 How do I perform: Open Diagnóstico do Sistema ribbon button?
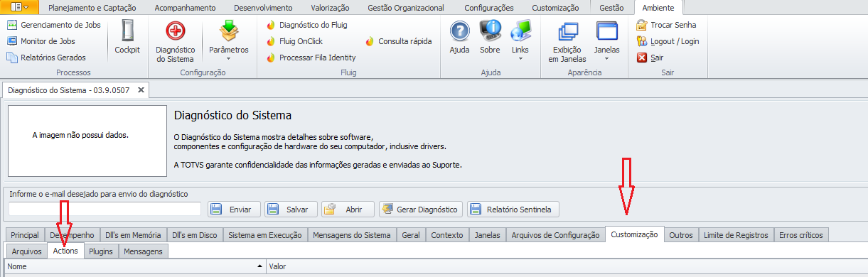coord(175,41)
